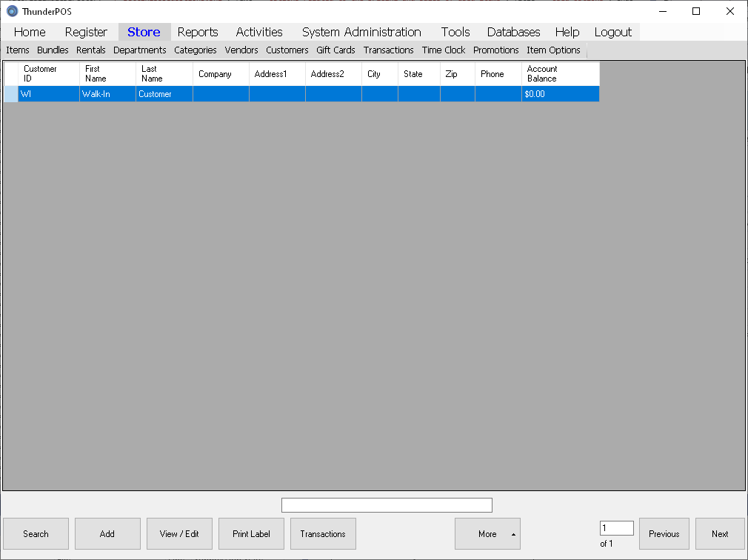Sort by Account Balance column header
Image resolution: width=748 pixels, height=560 pixels.
[560, 73]
